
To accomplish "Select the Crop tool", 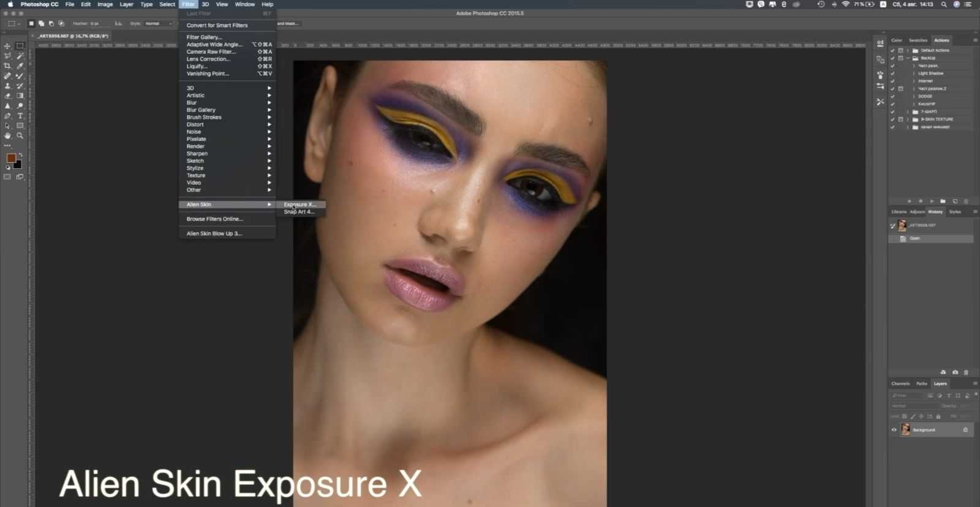I will tap(7, 66).
